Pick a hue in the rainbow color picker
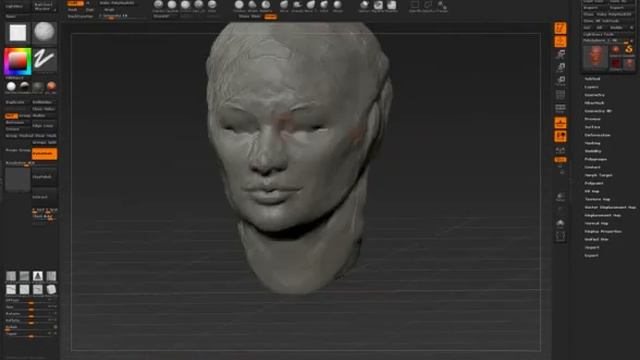 (18, 62)
